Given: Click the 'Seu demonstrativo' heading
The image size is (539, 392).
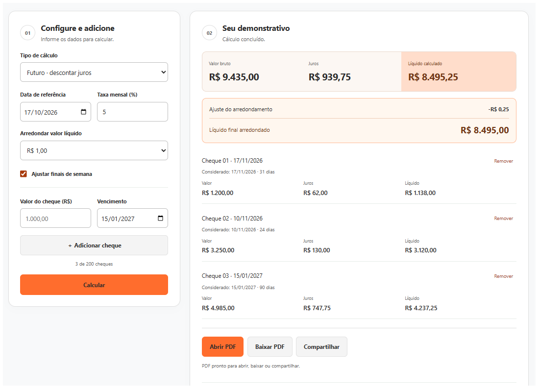Looking at the screenshot, I should point(256,28).
